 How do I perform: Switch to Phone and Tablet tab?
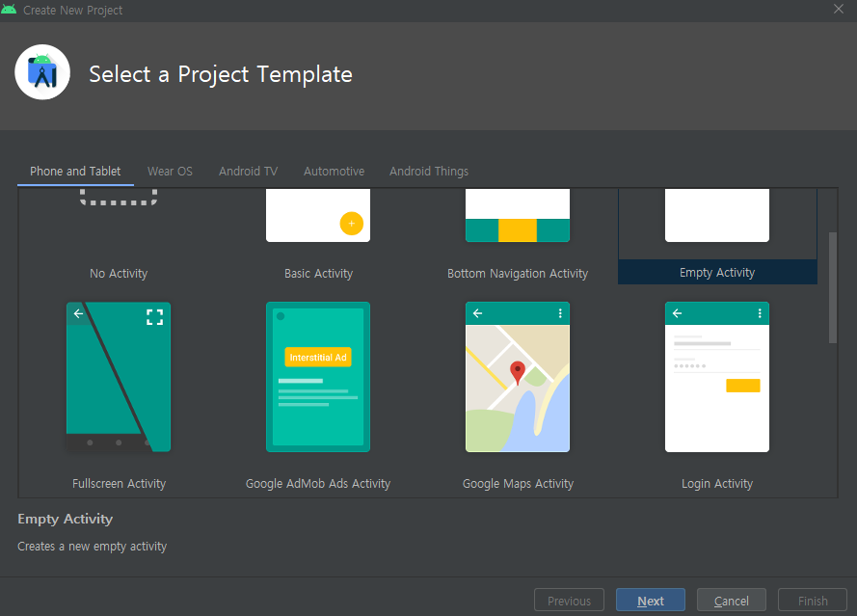[75, 171]
